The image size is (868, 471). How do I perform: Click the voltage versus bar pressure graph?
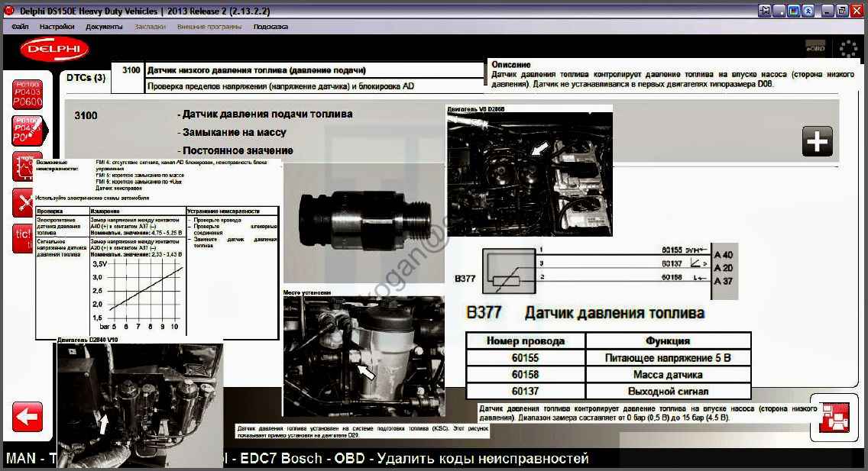(145, 294)
